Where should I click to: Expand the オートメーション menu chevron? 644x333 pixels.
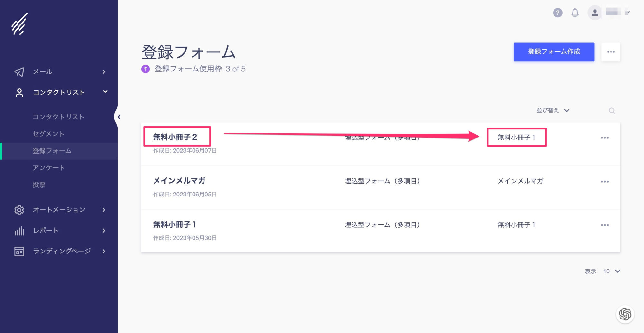(104, 210)
